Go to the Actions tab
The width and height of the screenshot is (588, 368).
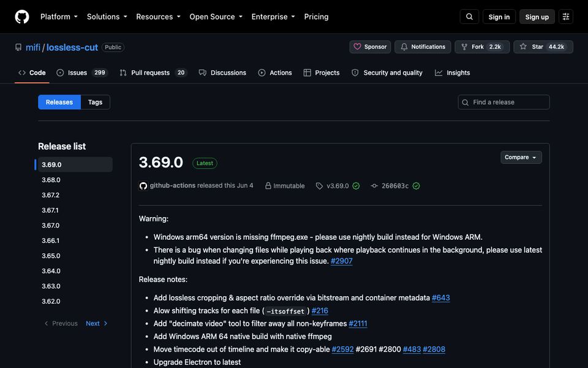pos(275,73)
